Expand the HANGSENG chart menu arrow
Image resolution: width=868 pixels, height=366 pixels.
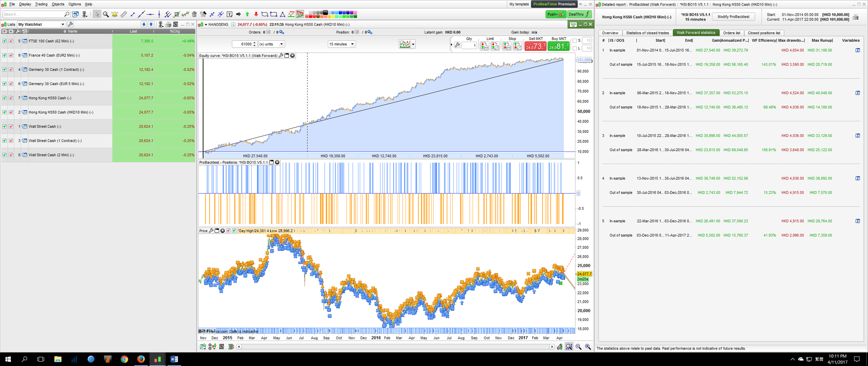pyautogui.click(x=206, y=25)
